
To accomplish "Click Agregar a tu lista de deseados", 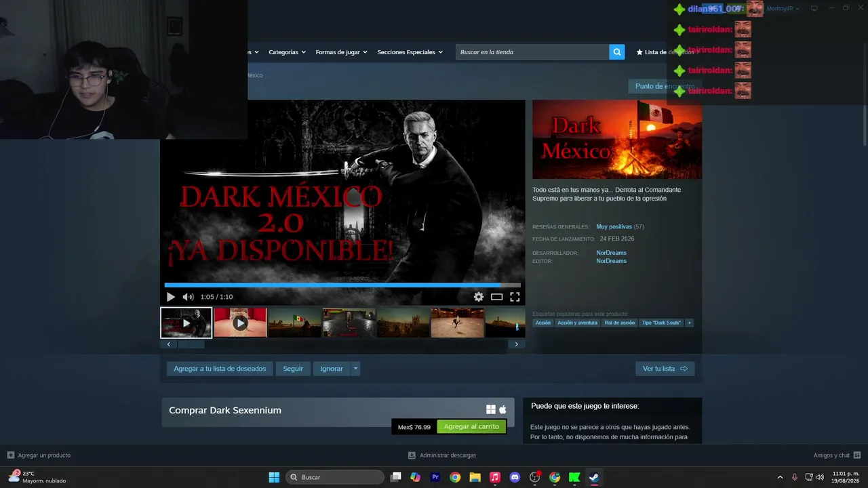I will click(220, 369).
